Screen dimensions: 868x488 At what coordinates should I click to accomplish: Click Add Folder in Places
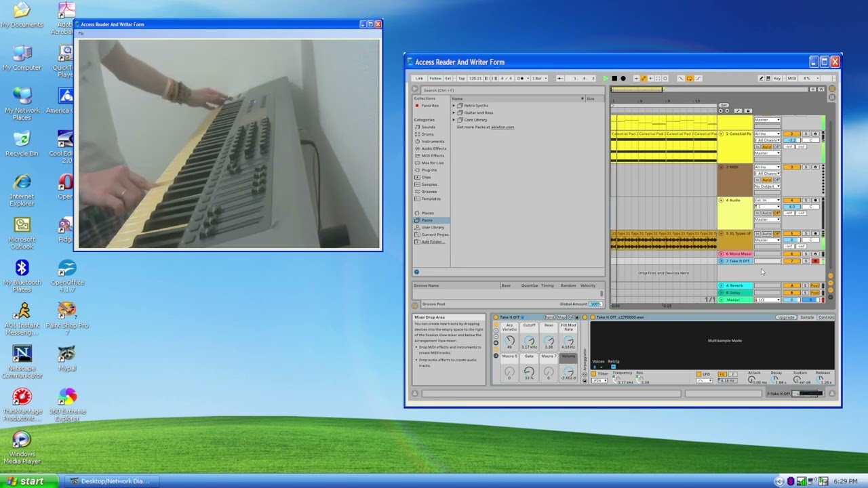[433, 241]
